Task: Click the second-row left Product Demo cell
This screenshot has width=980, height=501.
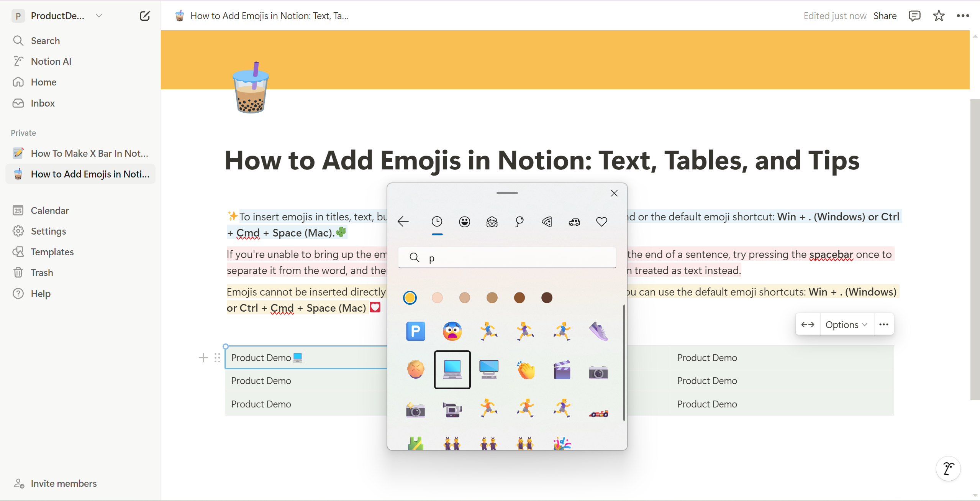Action: pyautogui.click(x=306, y=381)
